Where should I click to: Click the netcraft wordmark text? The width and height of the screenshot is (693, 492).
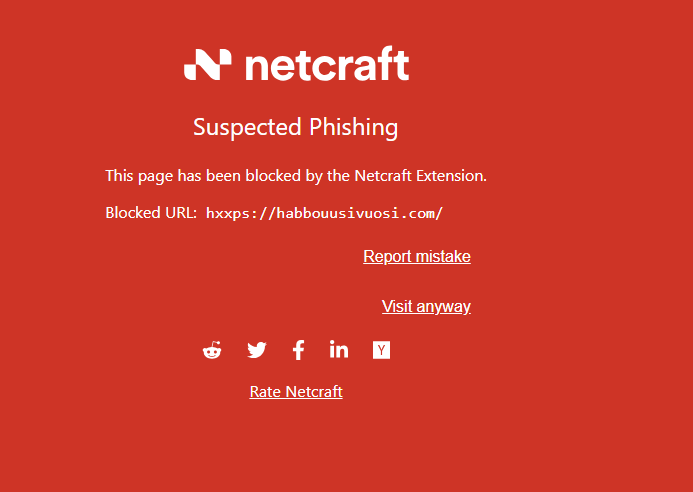click(326, 65)
